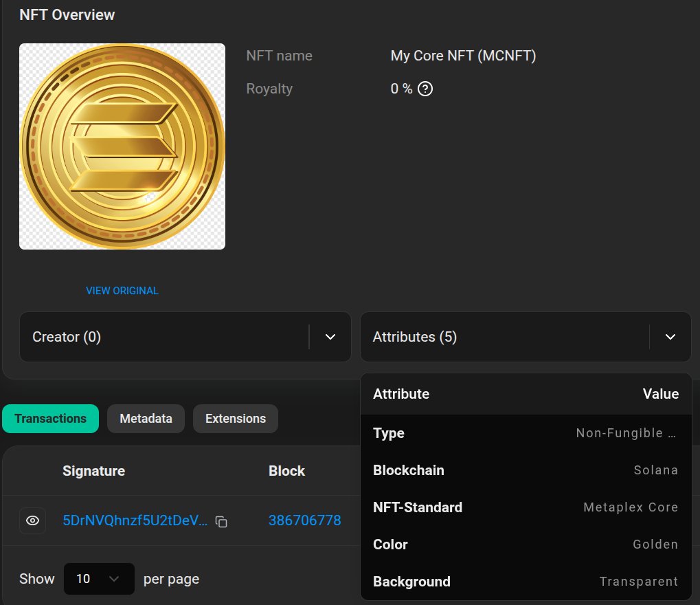Select the Color attribute row
This screenshot has width=700, height=605.
point(526,544)
